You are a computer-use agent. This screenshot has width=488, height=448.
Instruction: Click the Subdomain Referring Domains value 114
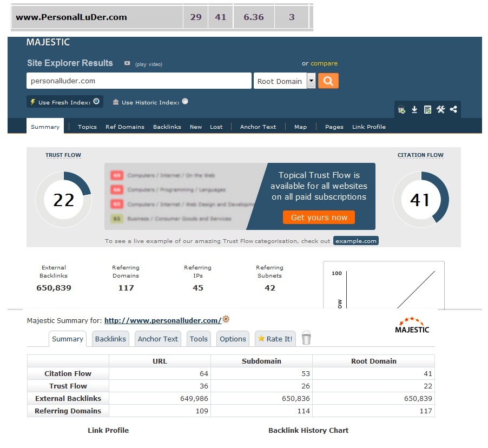(x=304, y=411)
